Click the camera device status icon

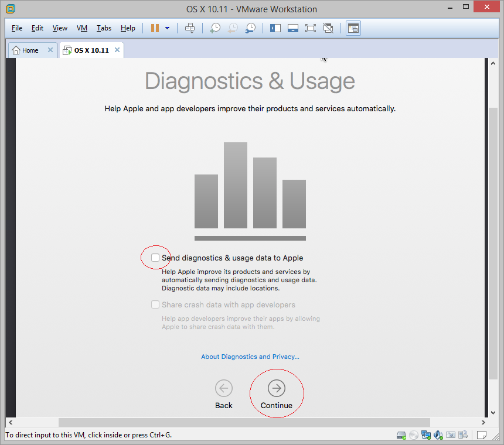[x=451, y=436]
